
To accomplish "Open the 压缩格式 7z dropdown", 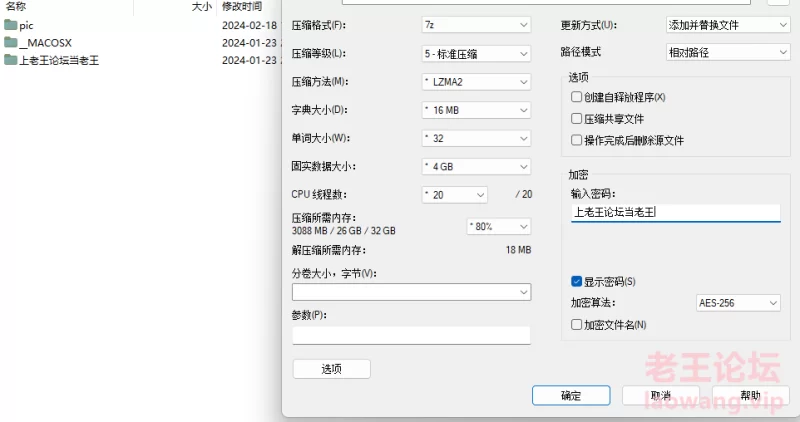I will tap(476, 24).
